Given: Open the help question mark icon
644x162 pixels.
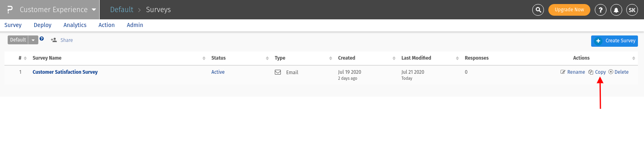Looking at the screenshot, I should tap(600, 10).
